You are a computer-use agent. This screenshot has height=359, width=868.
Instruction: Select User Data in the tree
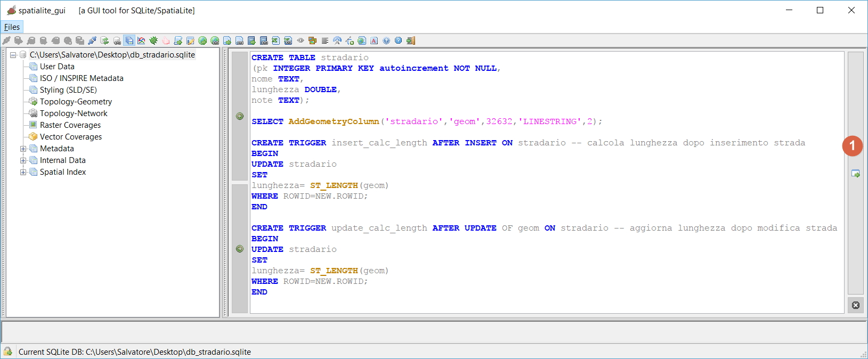(x=57, y=67)
